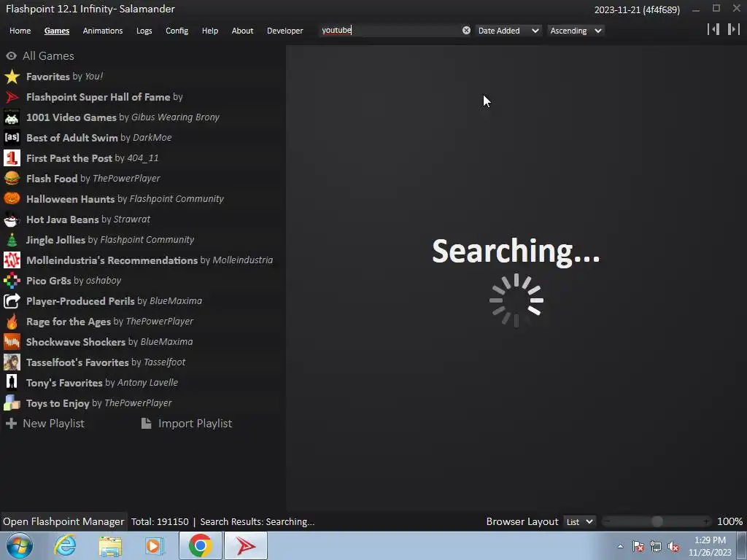
Task: Show hidden system tray icons
Action: click(620, 546)
